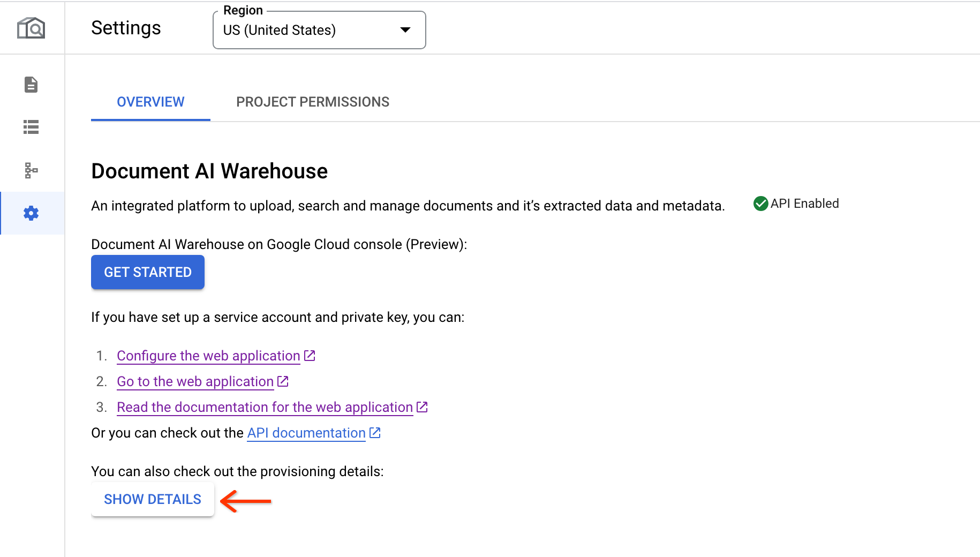Visit the API documentation link

[306, 433]
